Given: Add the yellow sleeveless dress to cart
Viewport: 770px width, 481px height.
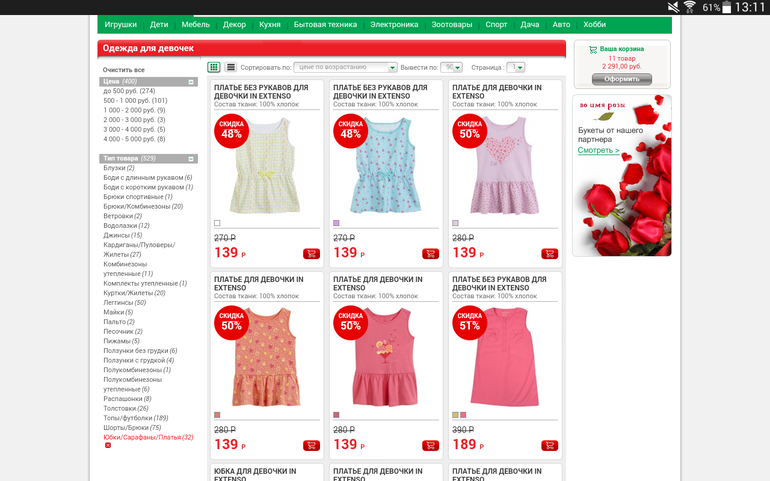Looking at the screenshot, I should (x=311, y=254).
